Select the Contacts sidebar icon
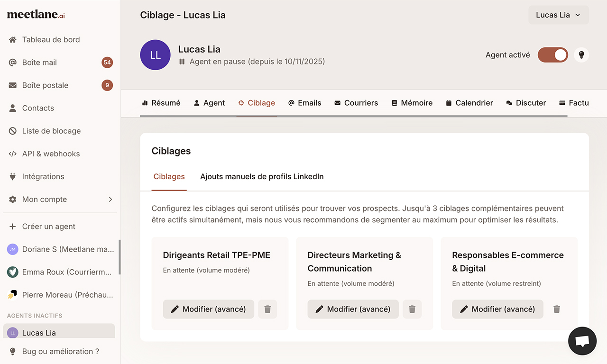The width and height of the screenshot is (607, 364). 38,108
